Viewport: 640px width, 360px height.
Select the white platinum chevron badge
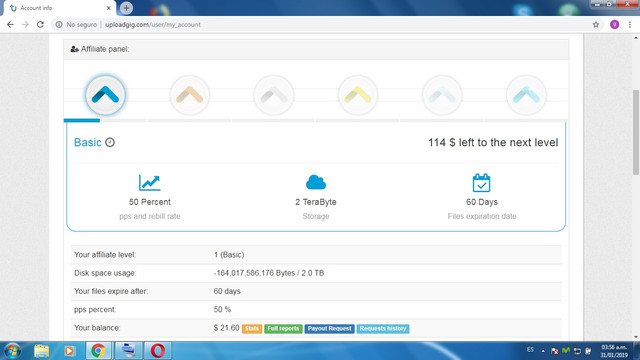442,95
